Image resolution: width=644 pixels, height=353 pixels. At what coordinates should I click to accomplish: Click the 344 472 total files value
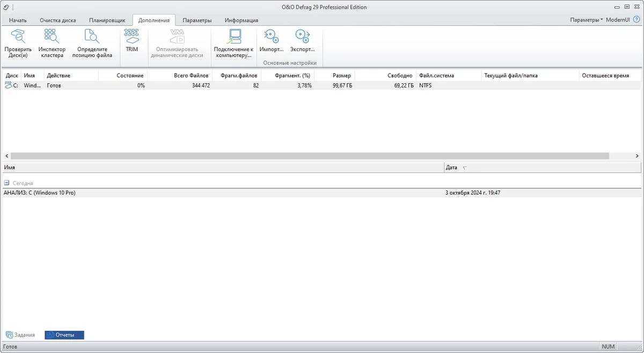point(200,85)
